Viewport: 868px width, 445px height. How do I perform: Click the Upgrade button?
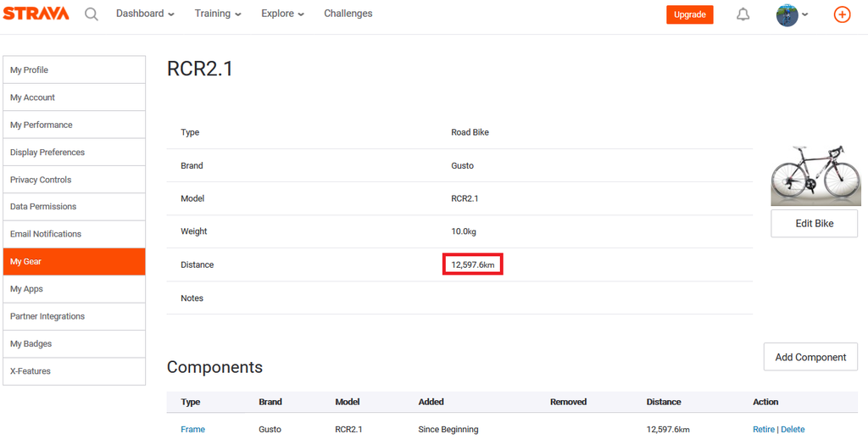coord(690,15)
